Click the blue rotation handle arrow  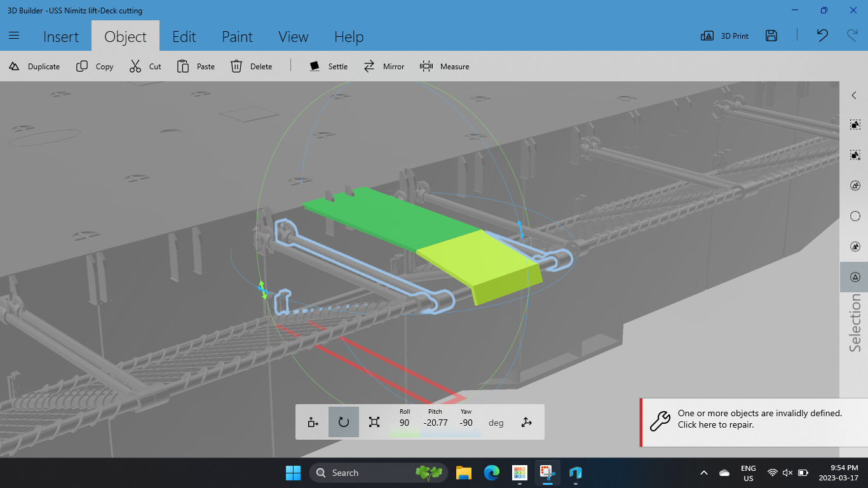click(520, 230)
